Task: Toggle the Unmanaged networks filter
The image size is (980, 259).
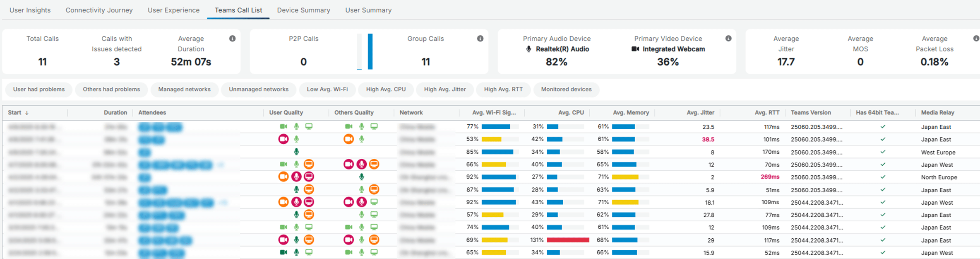Action: click(x=259, y=90)
